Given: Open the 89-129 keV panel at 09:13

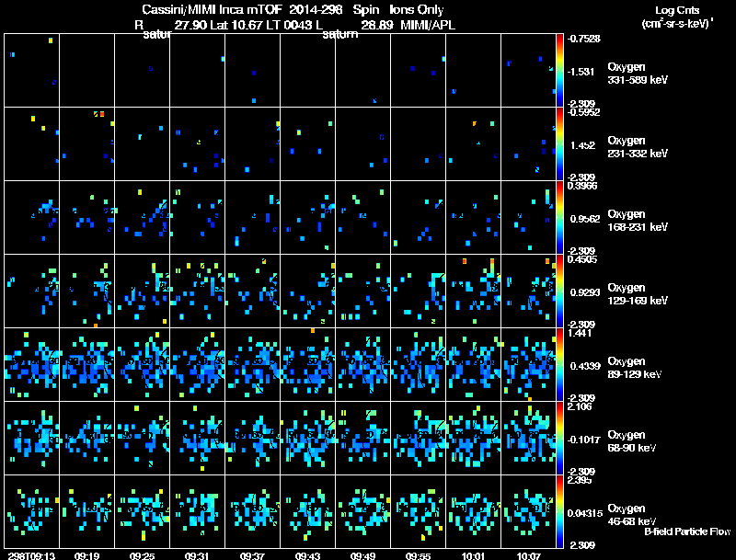Looking at the screenshot, I should (31, 365).
